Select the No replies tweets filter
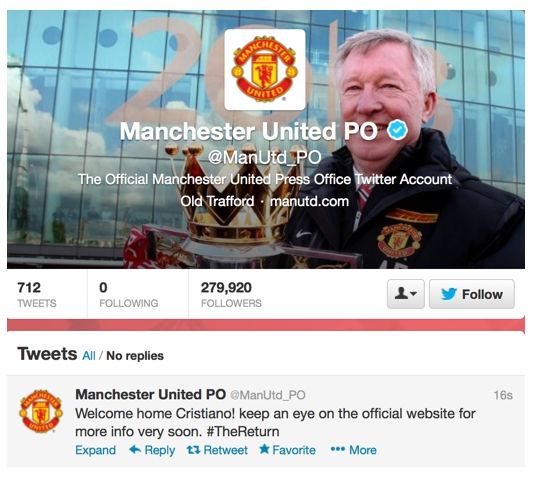Viewport: 533px width, 482px height. (x=135, y=356)
